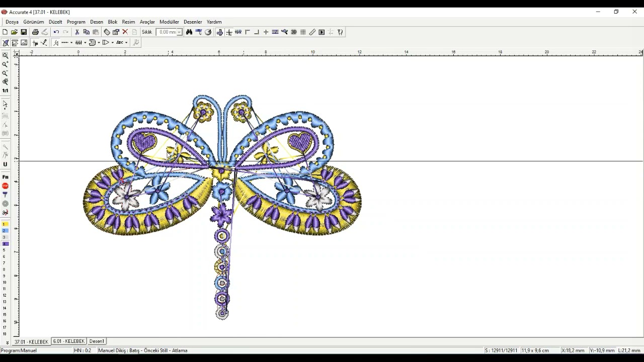Expand the fill stitch dropdown arrow
The height and width of the screenshot is (362, 644).
click(99, 43)
